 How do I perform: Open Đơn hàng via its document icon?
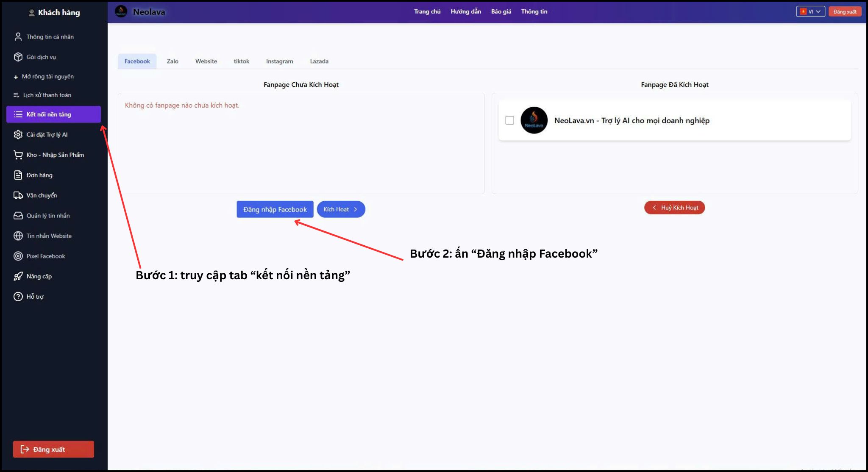coord(18,175)
